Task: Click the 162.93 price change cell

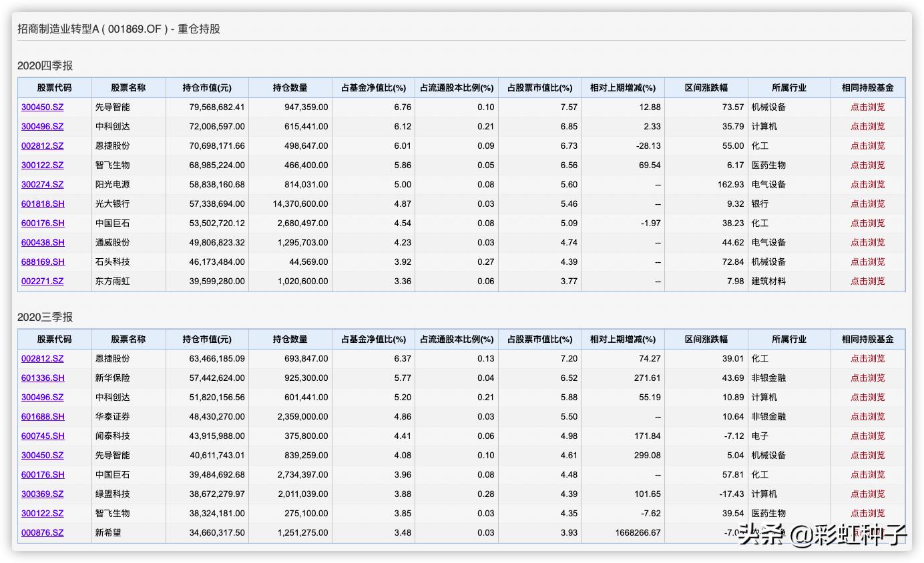Action: (x=730, y=184)
